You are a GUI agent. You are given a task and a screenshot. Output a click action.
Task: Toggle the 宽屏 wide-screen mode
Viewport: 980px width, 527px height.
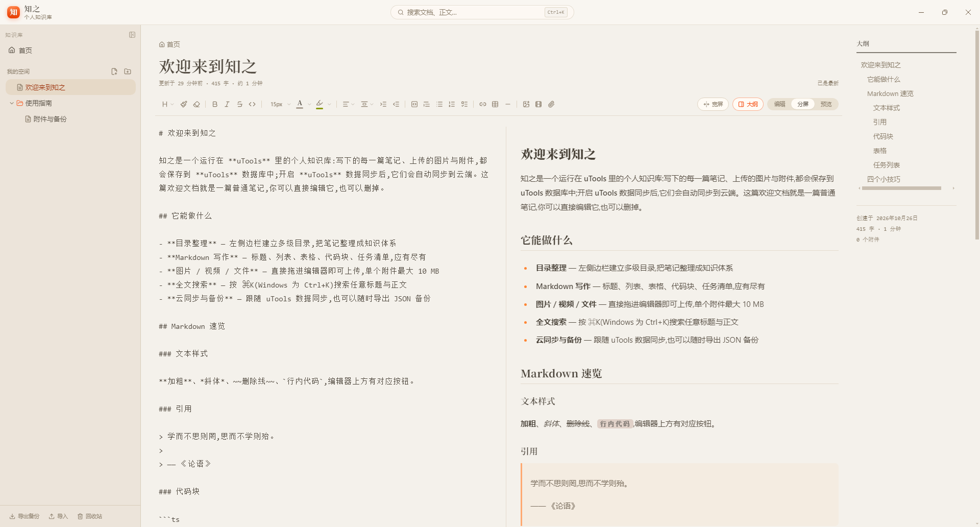(713, 104)
